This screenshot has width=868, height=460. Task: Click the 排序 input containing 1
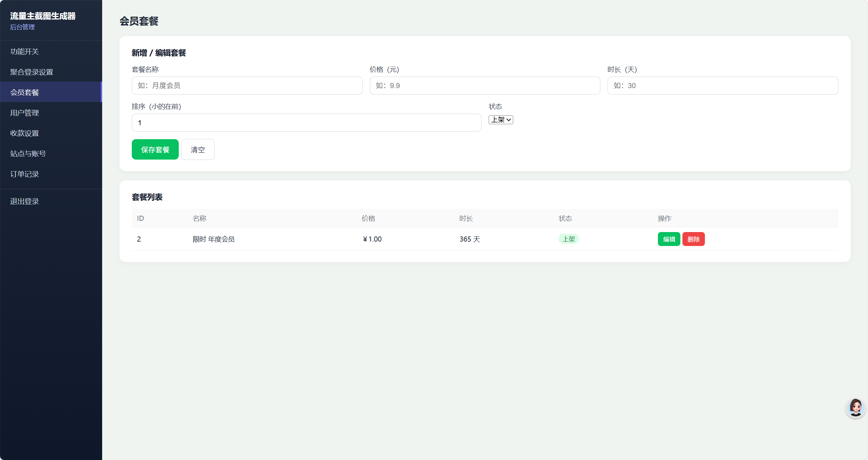coord(306,122)
